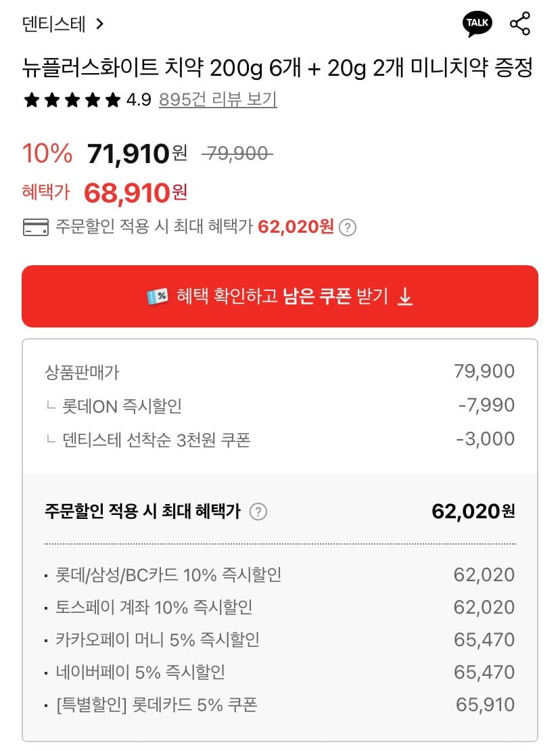Share product via KakaoTalk icon
The image size is (560, 751).
pos(477,24)
